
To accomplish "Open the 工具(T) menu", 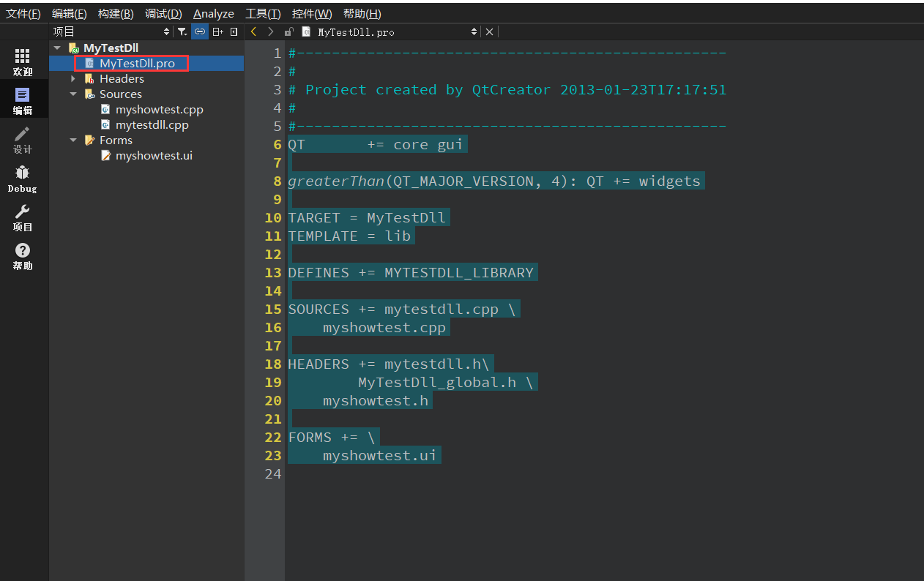I will (262, 13).
